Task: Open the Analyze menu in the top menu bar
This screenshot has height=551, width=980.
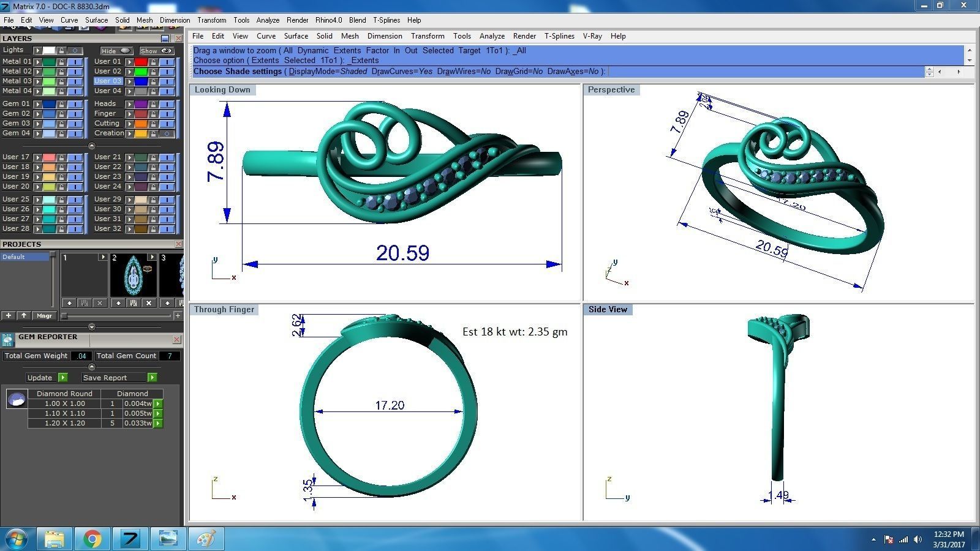Action: (268, 20)
